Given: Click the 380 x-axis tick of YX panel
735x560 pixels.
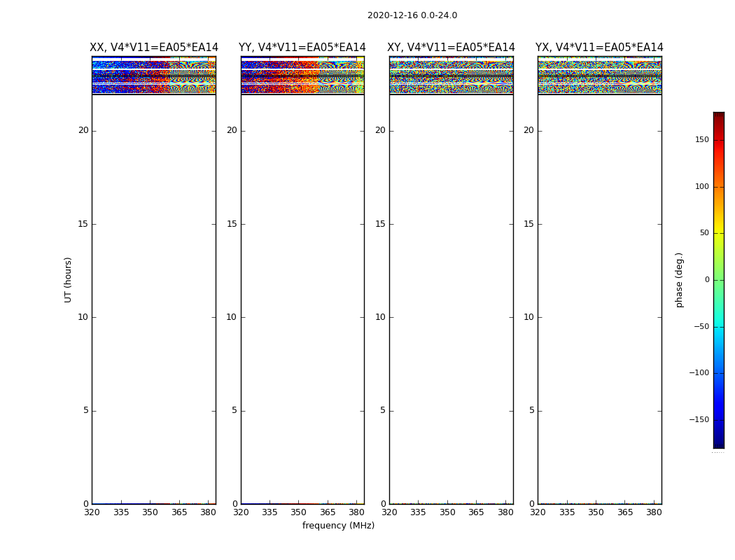Looking at the screenshot, I should tap(654, 512).
